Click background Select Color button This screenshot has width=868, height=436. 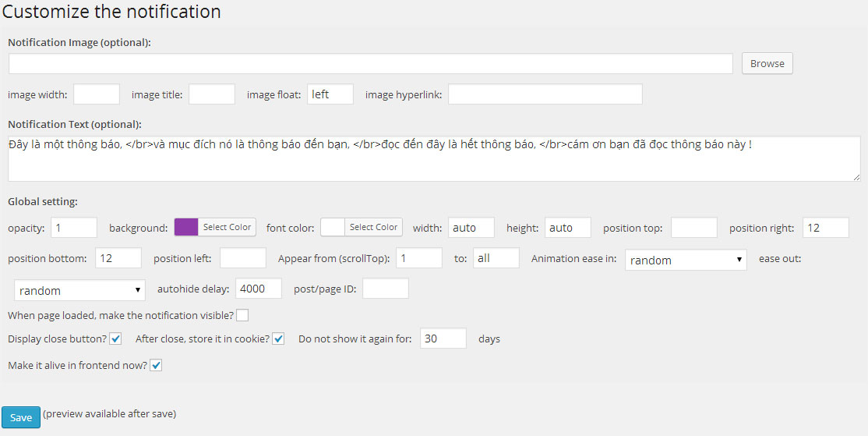(227, 227)
